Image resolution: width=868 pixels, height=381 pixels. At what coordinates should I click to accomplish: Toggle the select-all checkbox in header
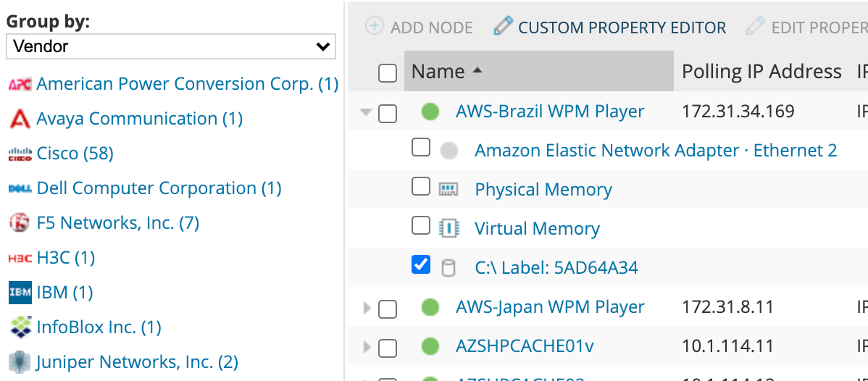(x=388, y=72)
